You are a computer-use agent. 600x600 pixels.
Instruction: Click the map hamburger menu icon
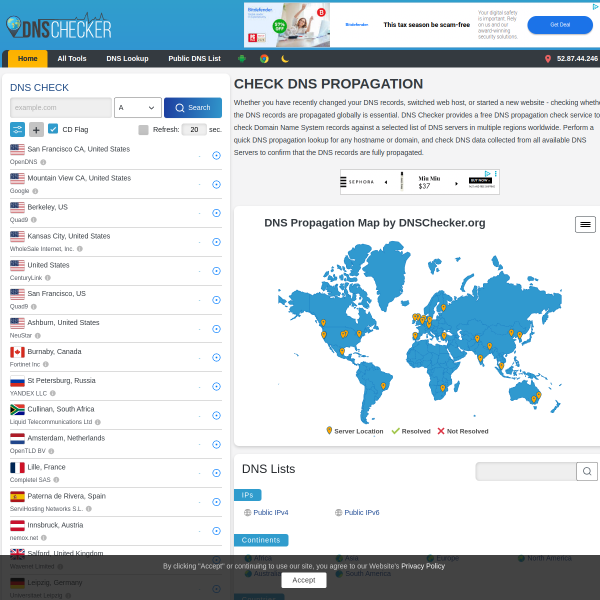[x=585, y=224]
